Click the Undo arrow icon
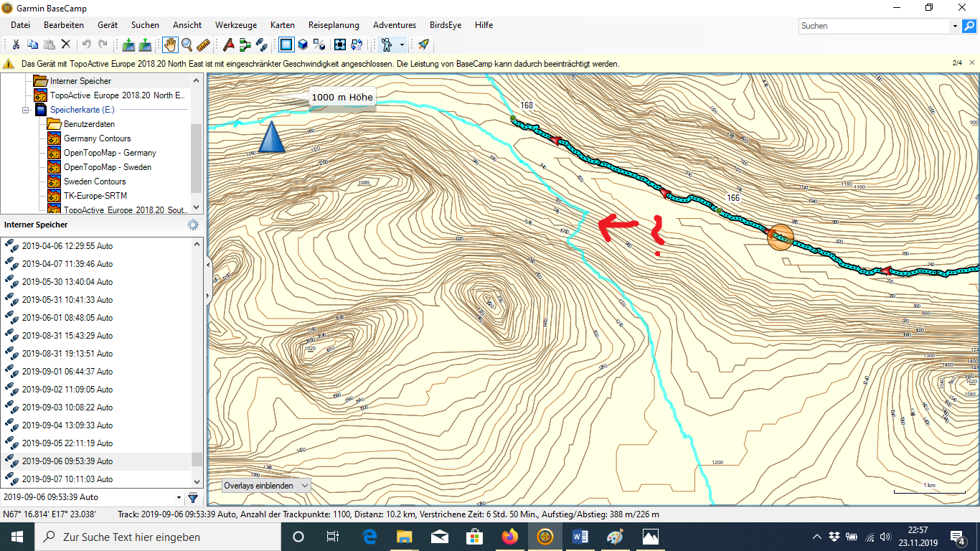980x551 pixels. click(86, 44)
